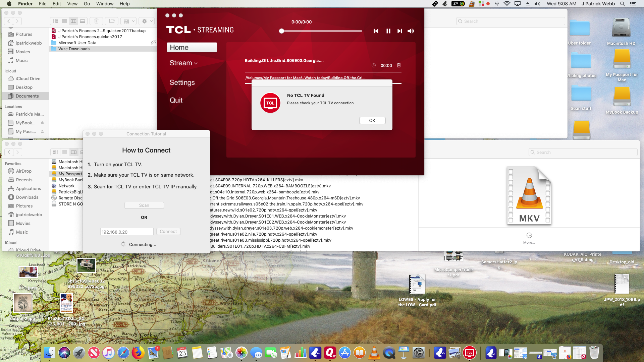Select the Vuze Downloads folder row
The height and width of the screenshot is (362, 644).
tap(103, 49)
